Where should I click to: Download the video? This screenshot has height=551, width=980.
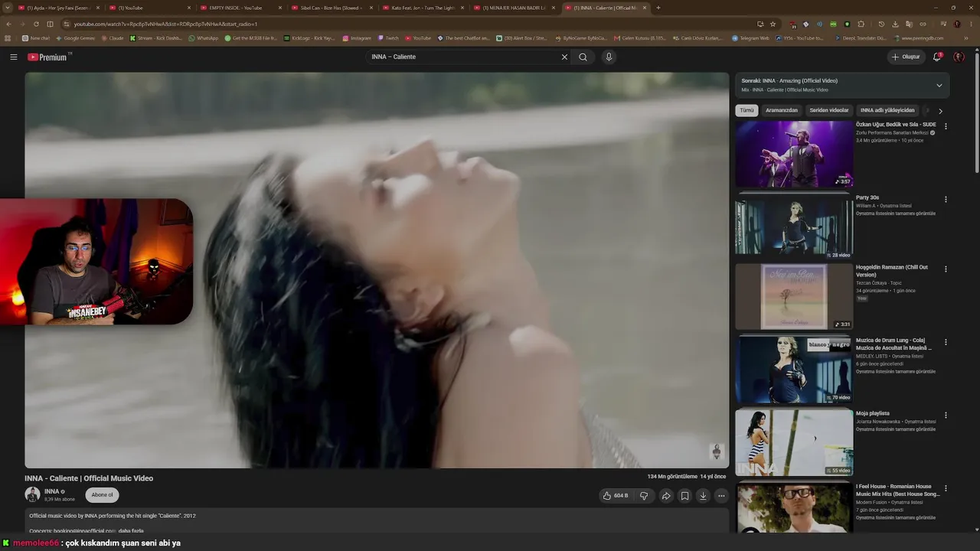(703, 496)
